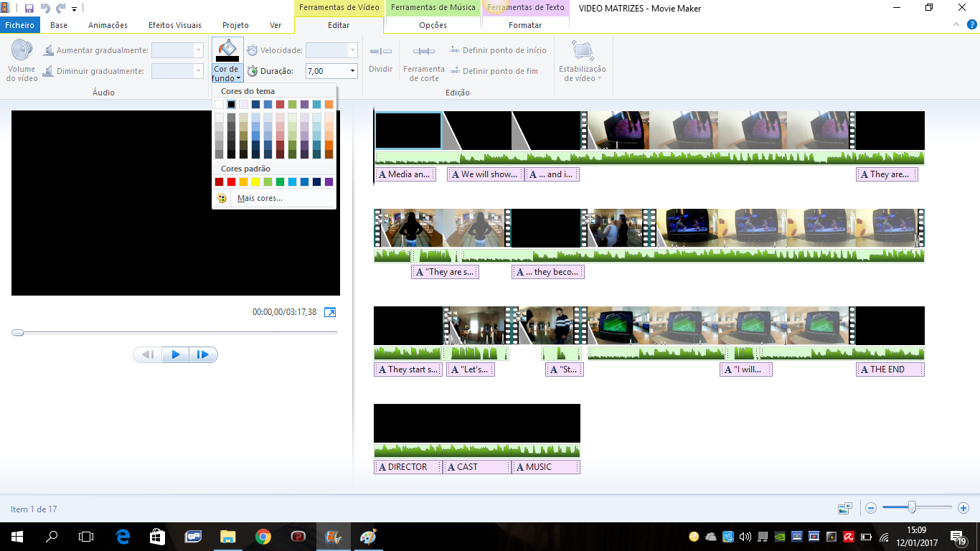Select the THE END caption clip
This screenshot has width=980, height=551.
pyautogui.click(x=890, y=369)
